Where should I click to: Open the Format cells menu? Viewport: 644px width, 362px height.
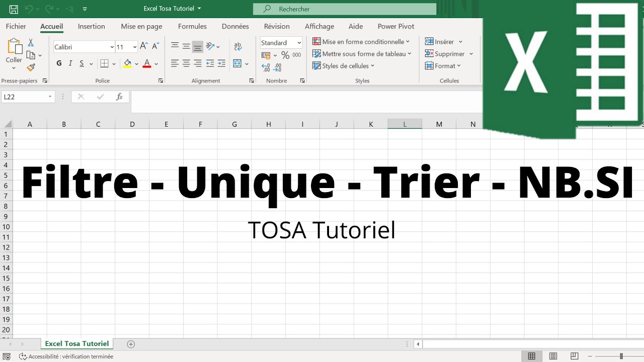443,66
